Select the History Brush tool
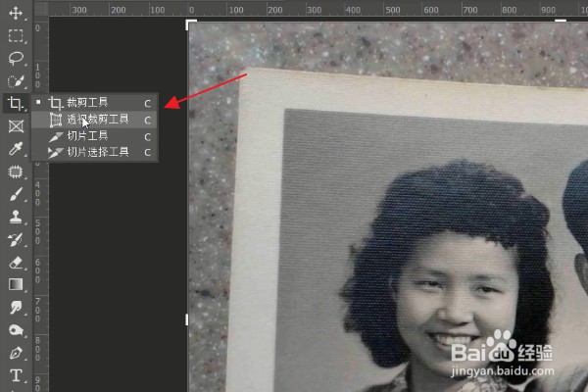Viewport: 588px width, 392px height. click(16, 240)
